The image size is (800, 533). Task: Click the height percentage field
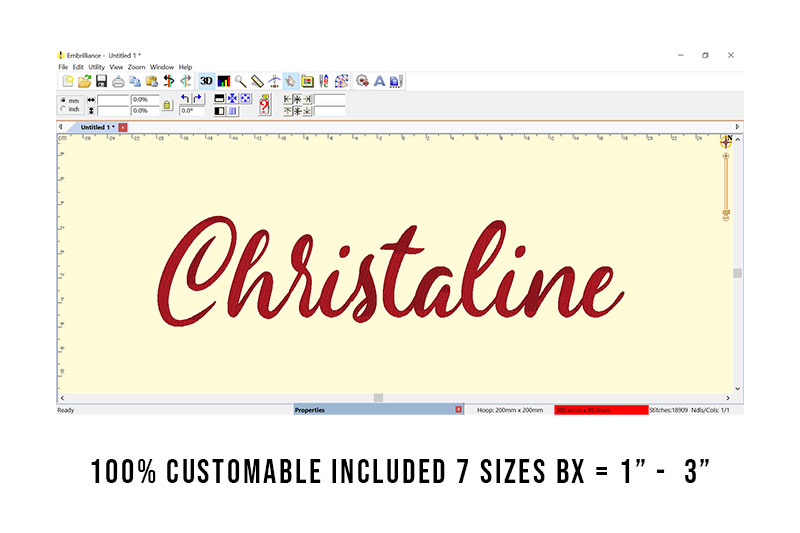[x=145, y=111]
